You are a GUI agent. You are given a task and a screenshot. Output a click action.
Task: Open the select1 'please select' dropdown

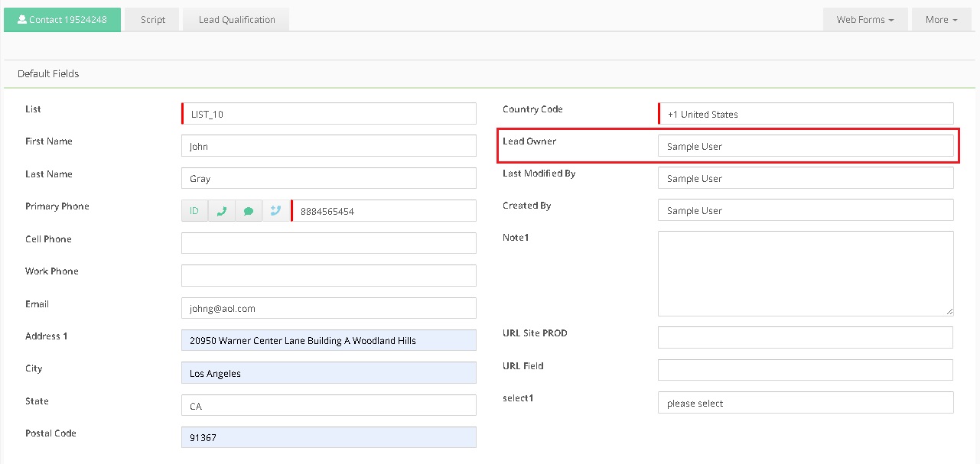point(806,403)
